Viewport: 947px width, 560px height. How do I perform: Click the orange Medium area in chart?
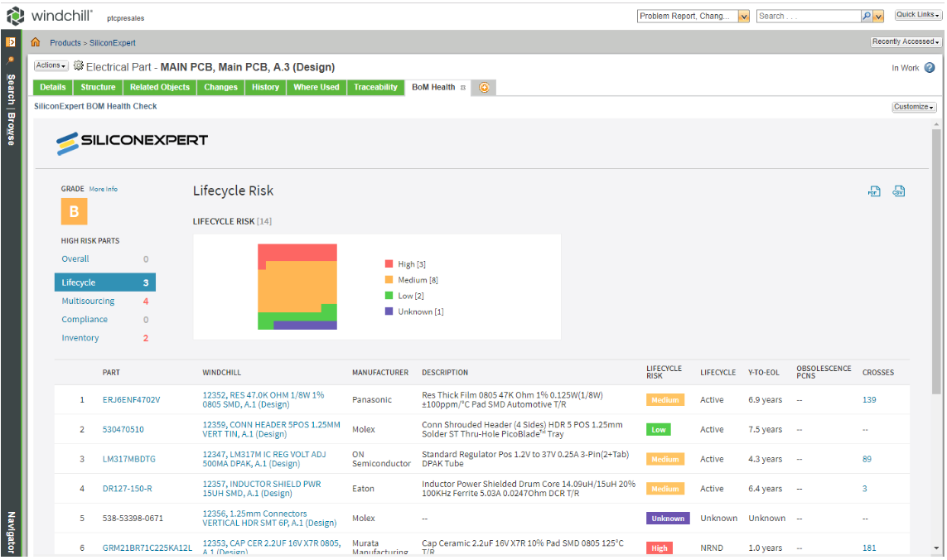[x=297, y=287]
